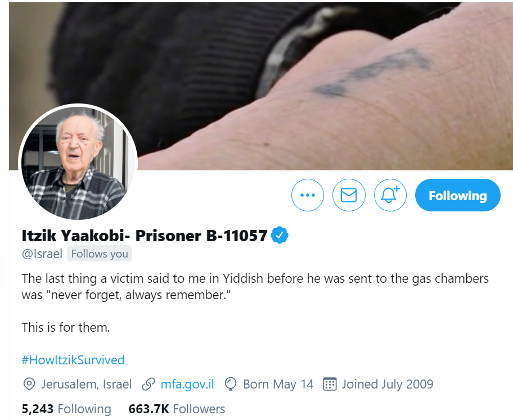Viewport: 513px width, 420px height.
Task: Click the Follows you badge
Action: [x=100, y=254]
